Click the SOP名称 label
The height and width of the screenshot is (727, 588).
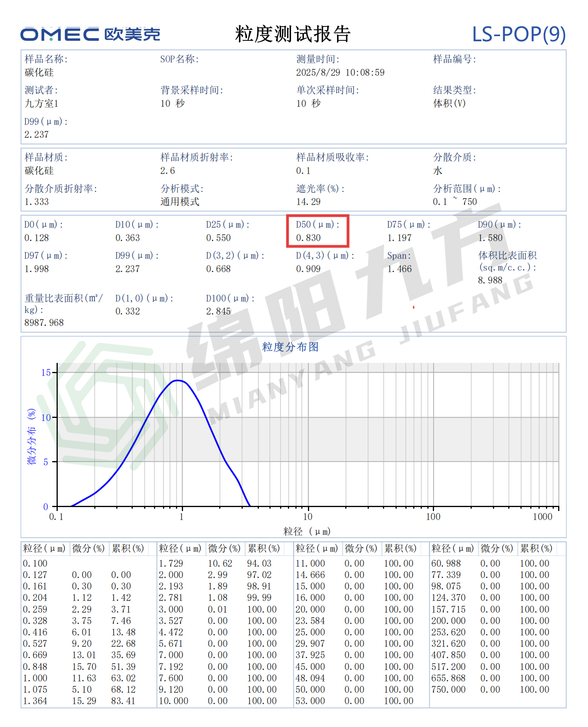pyautogui.click(x=180, y=59)
